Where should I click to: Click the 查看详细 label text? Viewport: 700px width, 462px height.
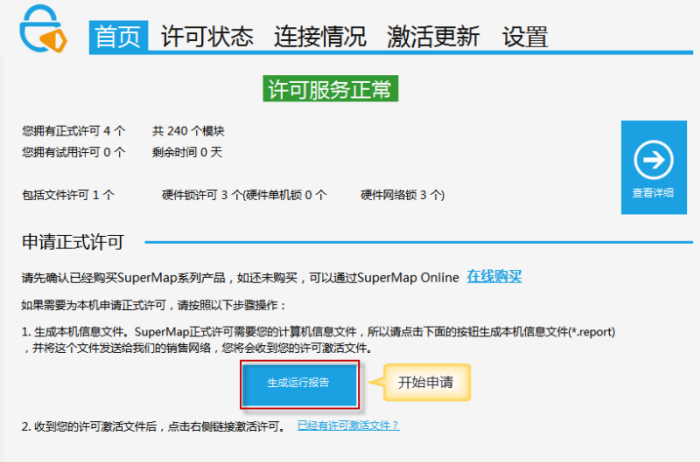pos(653,193)
